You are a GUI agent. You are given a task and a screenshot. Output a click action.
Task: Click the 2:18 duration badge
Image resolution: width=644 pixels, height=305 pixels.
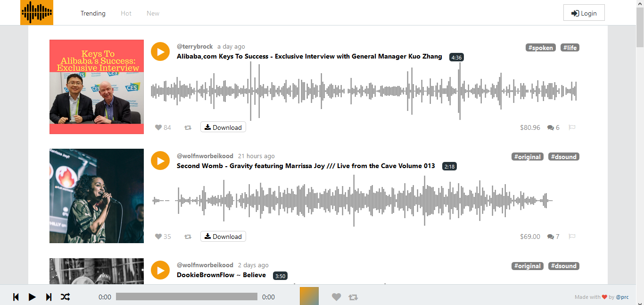[x=449, y=167]
